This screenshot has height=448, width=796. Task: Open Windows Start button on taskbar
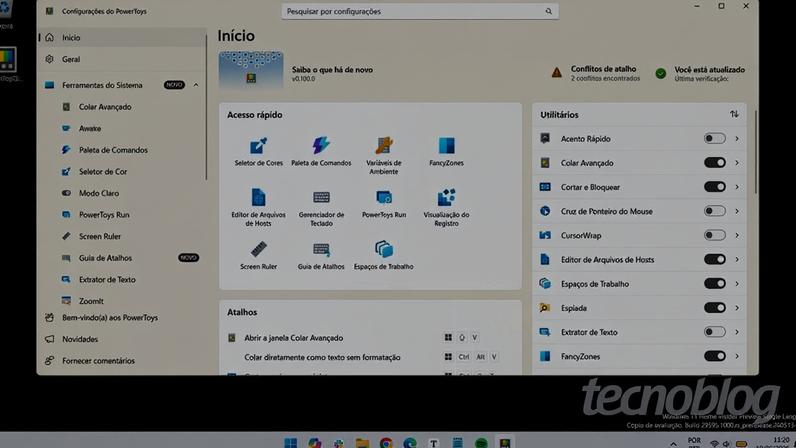pos(290,442)
